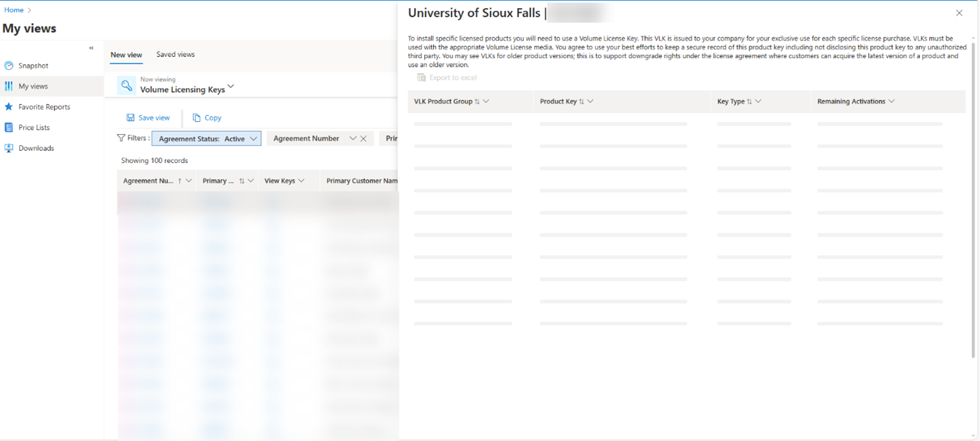Open Agreement Number filter dropdown
Image resolution: width=980 pixels, height=441 pixels.
353,138
